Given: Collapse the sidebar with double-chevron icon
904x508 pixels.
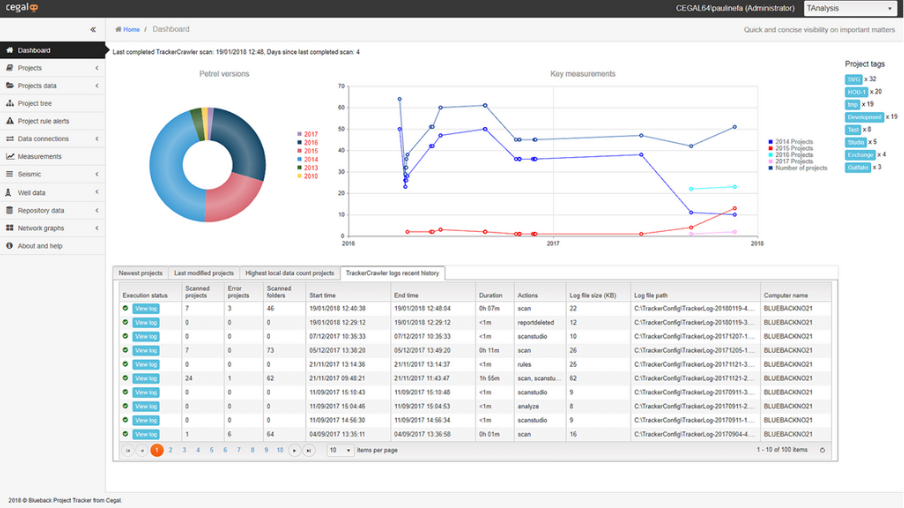Looking at the screenshot, I should click(93, 29).
